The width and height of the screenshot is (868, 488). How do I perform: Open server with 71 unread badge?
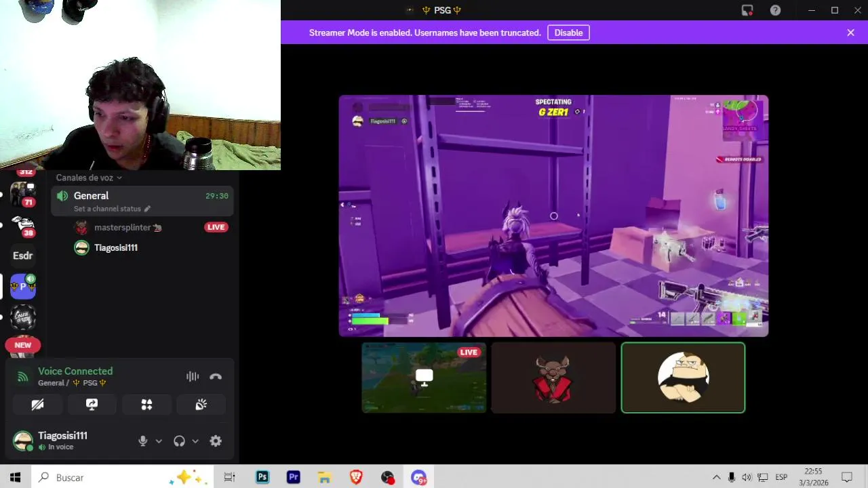[x=22, y=194]
